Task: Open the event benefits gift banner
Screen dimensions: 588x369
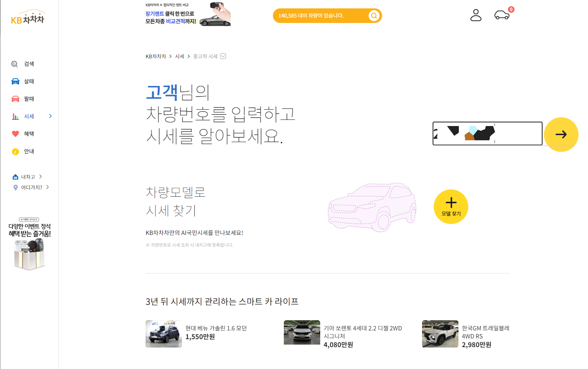Action: 29,244
